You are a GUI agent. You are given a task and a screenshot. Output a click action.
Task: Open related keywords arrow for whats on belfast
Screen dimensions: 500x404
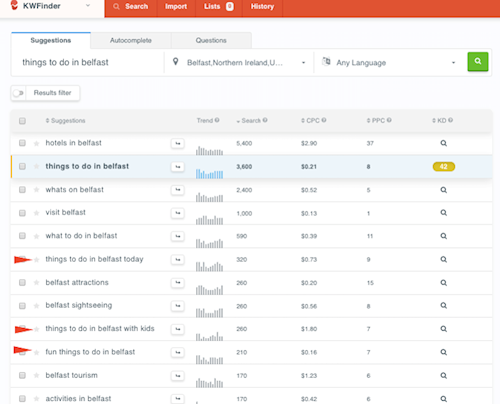click(x=178, y=190)
